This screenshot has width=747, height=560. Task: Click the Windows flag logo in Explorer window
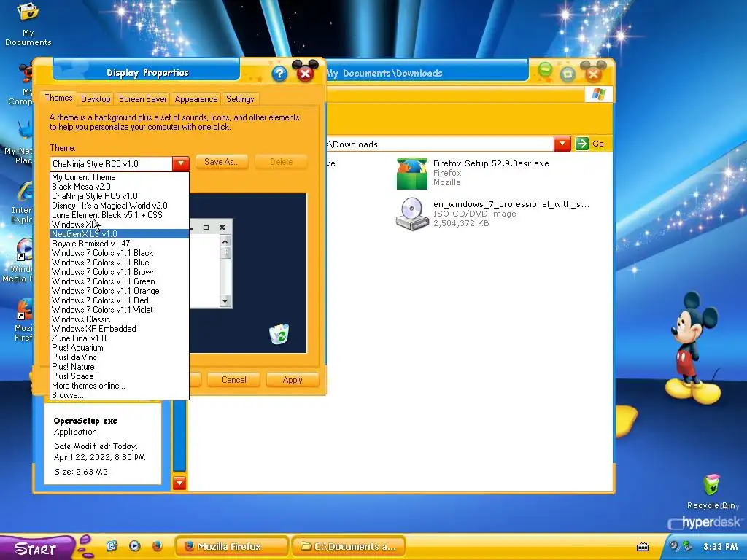tap(598, 94)
